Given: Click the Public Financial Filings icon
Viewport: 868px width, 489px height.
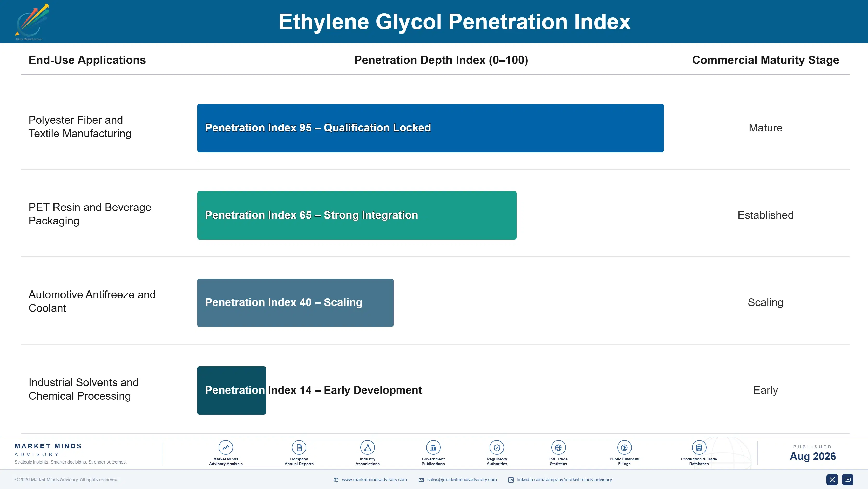Looking at the screenshot, I should 624,447.
